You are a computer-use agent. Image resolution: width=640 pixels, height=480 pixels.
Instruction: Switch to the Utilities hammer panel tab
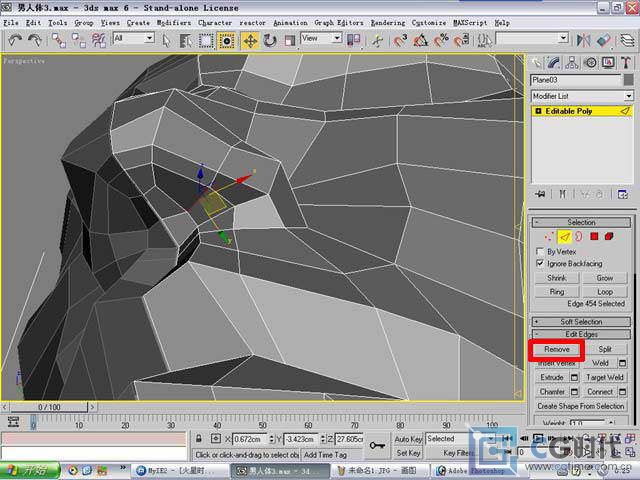point(626,62)
